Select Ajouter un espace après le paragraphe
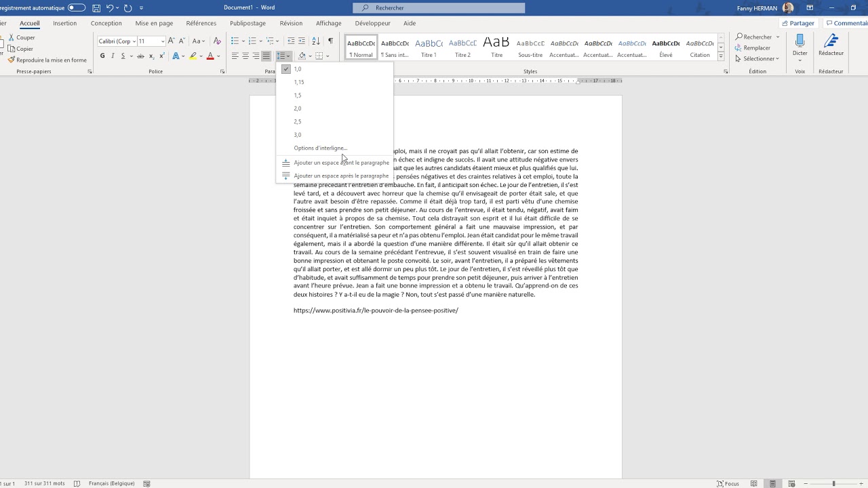Viewport: 868px width, 488px height. 334,176
